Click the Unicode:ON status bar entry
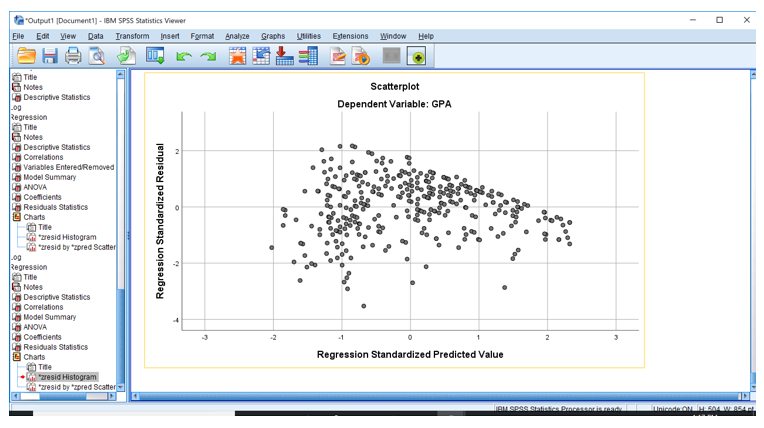Screen dimensions: 764x428 (673, 409)
